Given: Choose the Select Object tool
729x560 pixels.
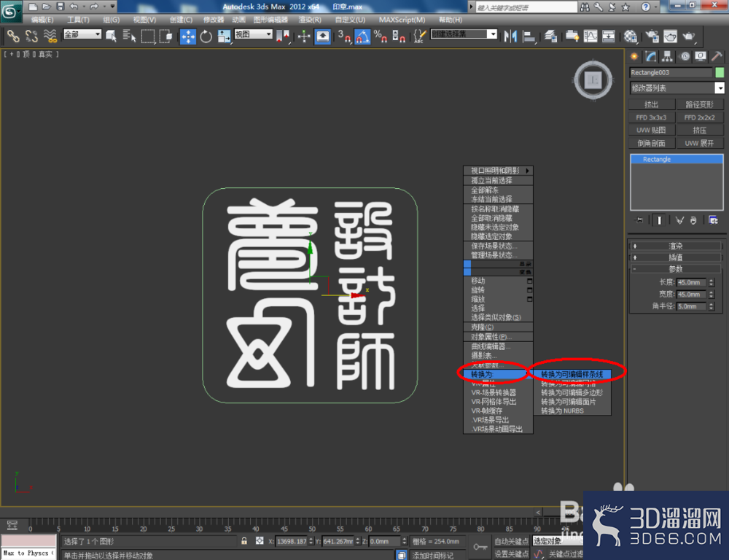Looking at the screenshot, I should pos(111,36).
